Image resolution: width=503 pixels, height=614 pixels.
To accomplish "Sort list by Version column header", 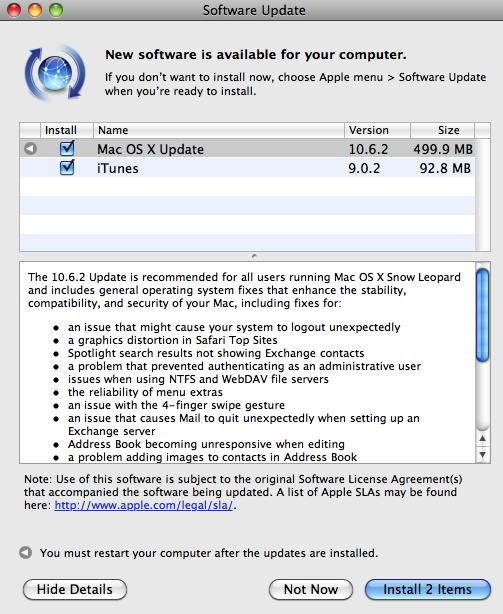I will click(x=377, y=130).
